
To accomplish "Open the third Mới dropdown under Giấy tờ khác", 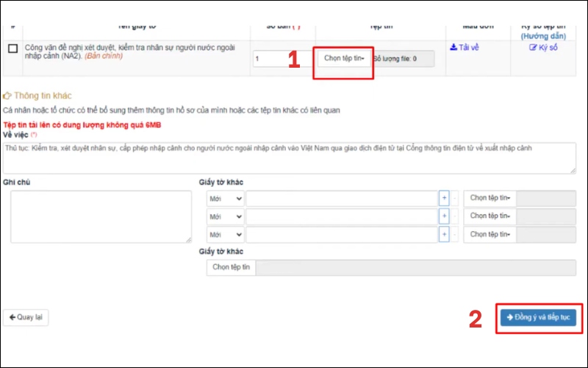I will coord(225,236).
